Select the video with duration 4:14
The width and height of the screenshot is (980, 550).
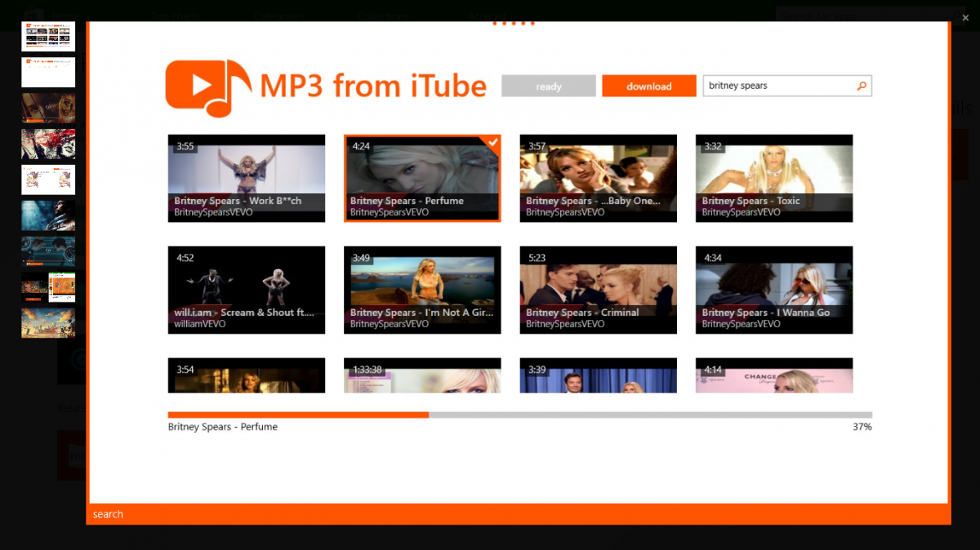pyautogui.click(x=774, y=375)
